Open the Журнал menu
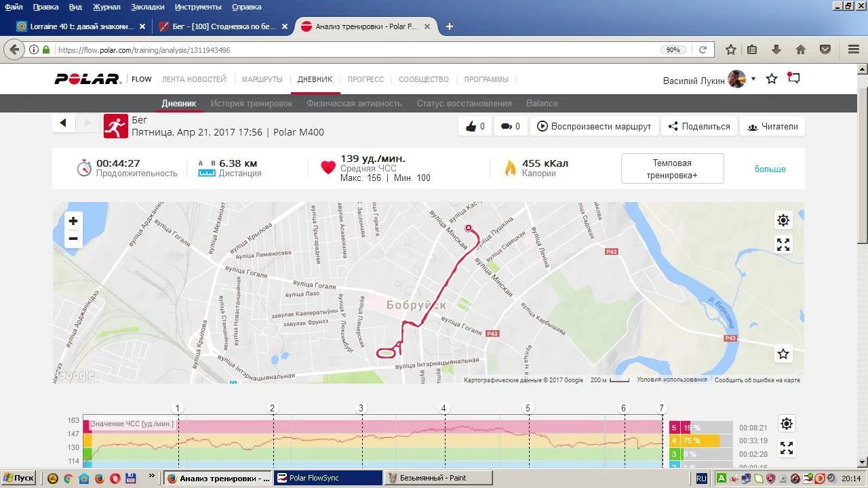 106,7
